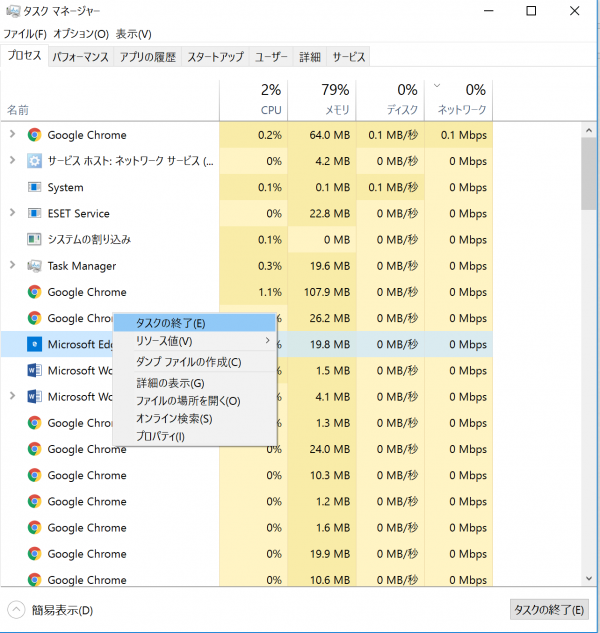Screen dimensions: 600x633
Task: Select the System process name
Action: 65,187
